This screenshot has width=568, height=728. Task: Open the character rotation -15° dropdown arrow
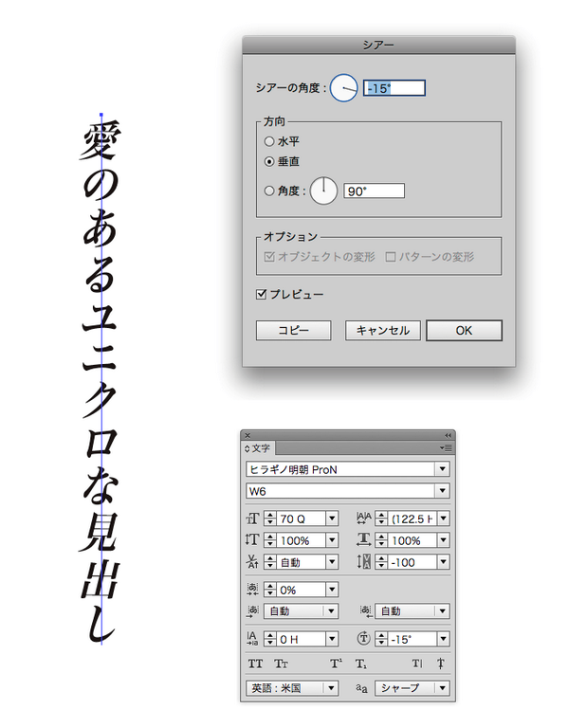(443, 639)
